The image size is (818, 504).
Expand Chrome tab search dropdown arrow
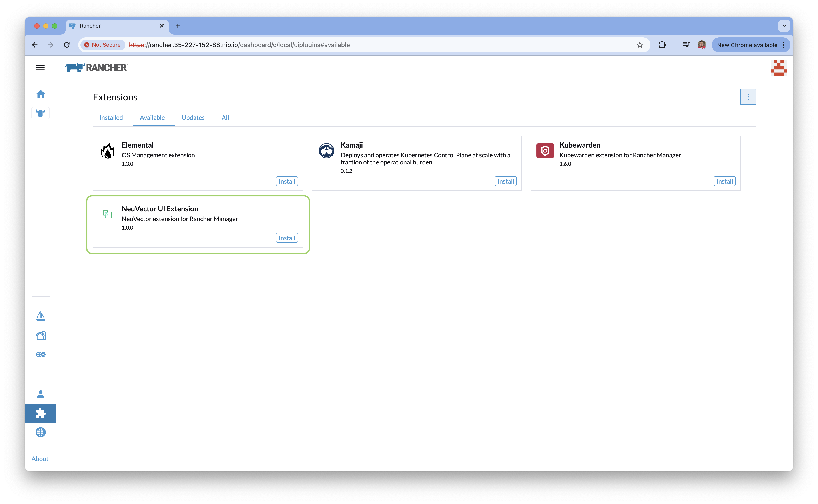click(784, 26)
